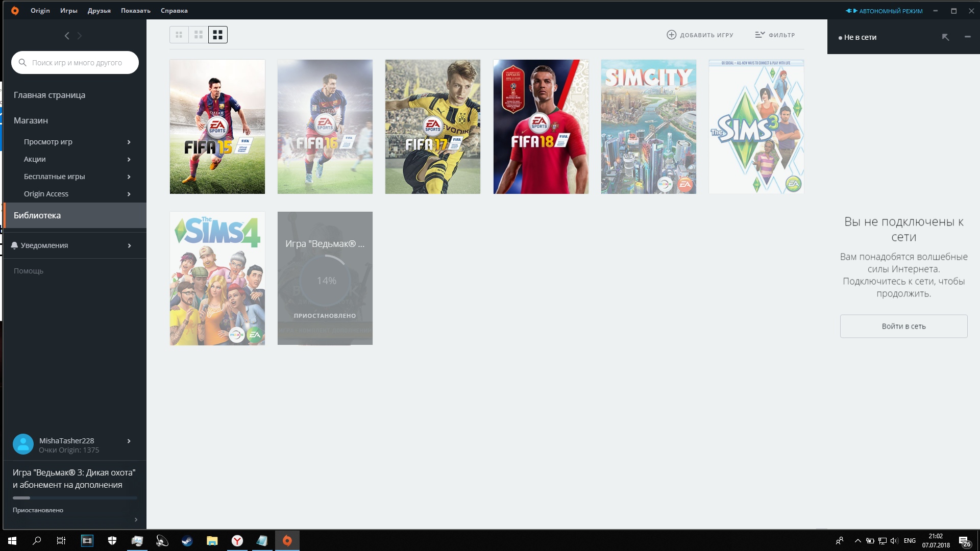Go back with the left navigation arrow
The image size is (980, 551).
pyautogui.click(x=67, y=36)
